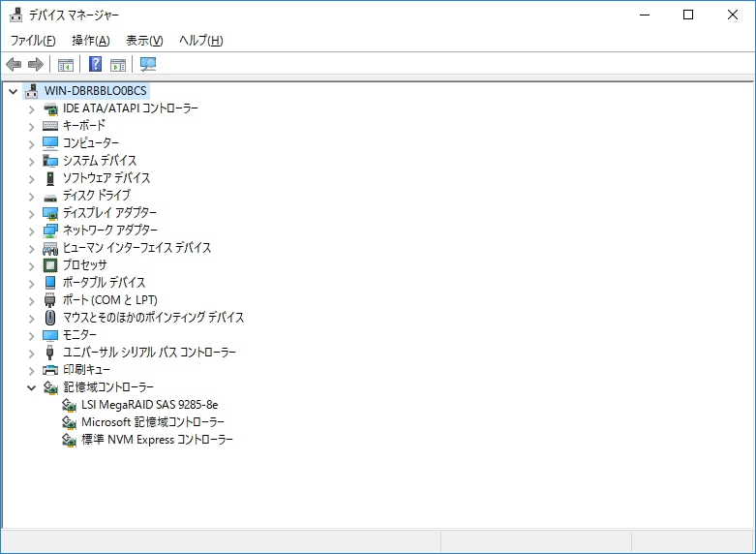Viewport: 756px width, 554px height.
Task: Click the 記憶域コントローラー category icon
Action: pyautogui.click(x=50, y=387)
